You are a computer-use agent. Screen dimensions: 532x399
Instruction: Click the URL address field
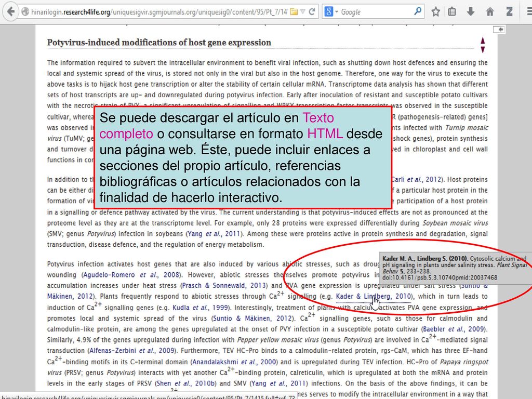(159, 12)
